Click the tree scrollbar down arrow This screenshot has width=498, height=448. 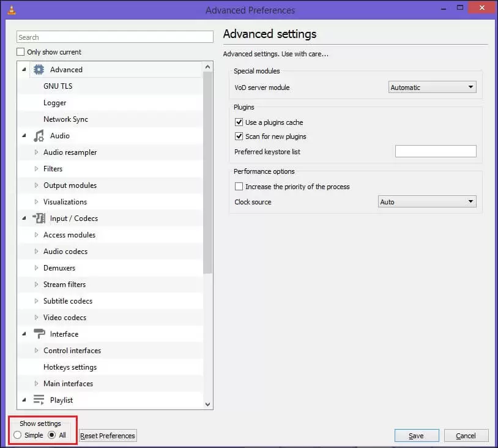pos(208,404)
